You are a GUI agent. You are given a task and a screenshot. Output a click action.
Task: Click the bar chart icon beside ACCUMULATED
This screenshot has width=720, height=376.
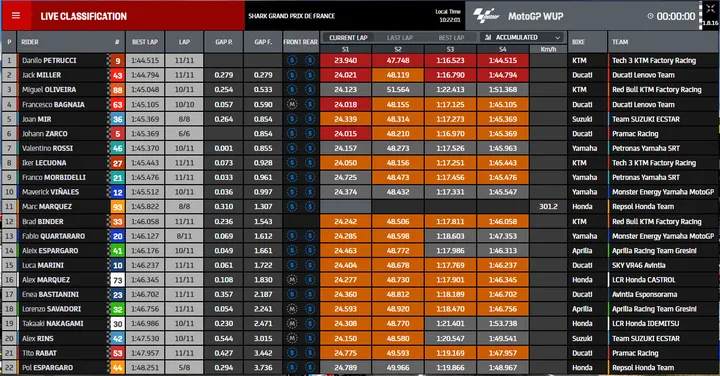click(x=488, y=38)
